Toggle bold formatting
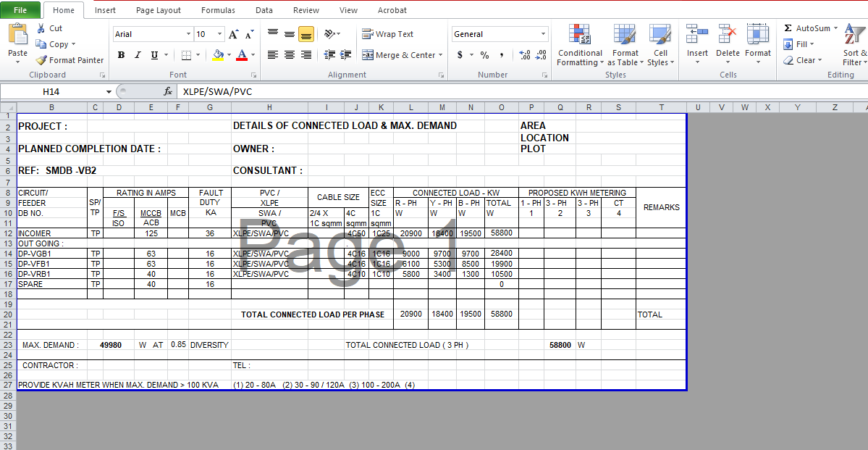Viewport: 868px width, 450px height. (x=121, y=55)
